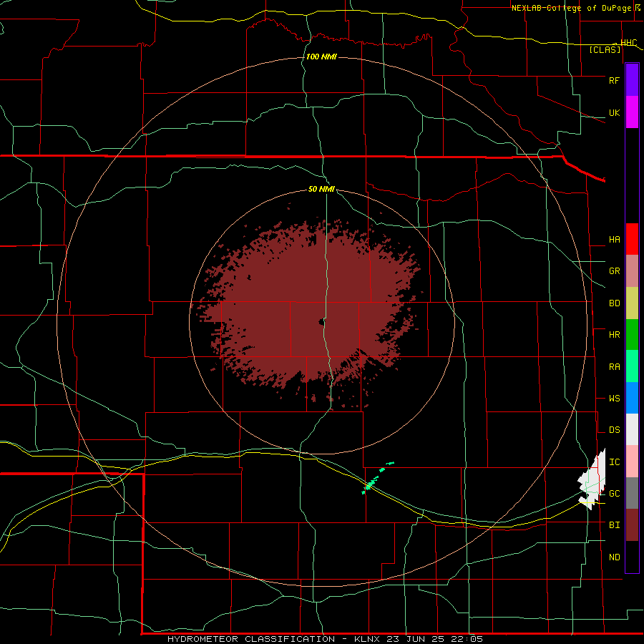
Task: Click the RA legend label
Action: tap(614, 367)
